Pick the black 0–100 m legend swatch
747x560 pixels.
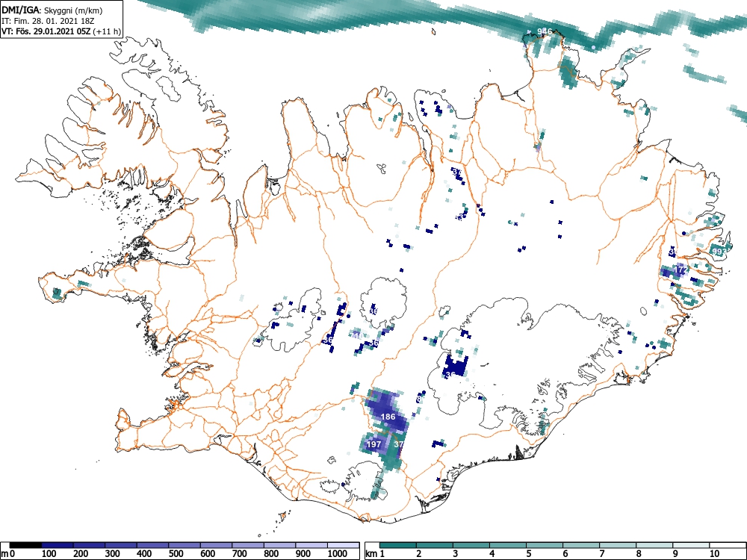pyautogui.click(x=25, y=545)
